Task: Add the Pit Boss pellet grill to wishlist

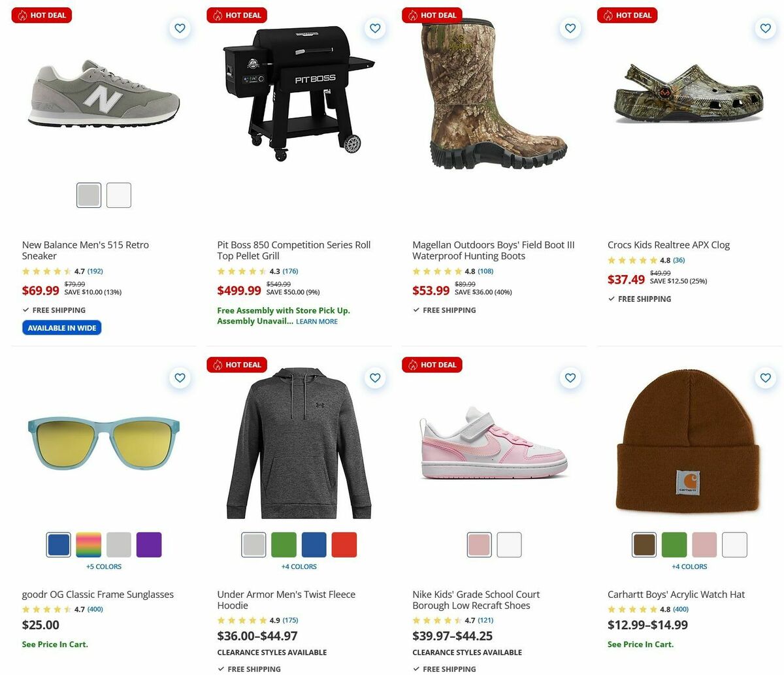Action: click(x=375, y=28)
